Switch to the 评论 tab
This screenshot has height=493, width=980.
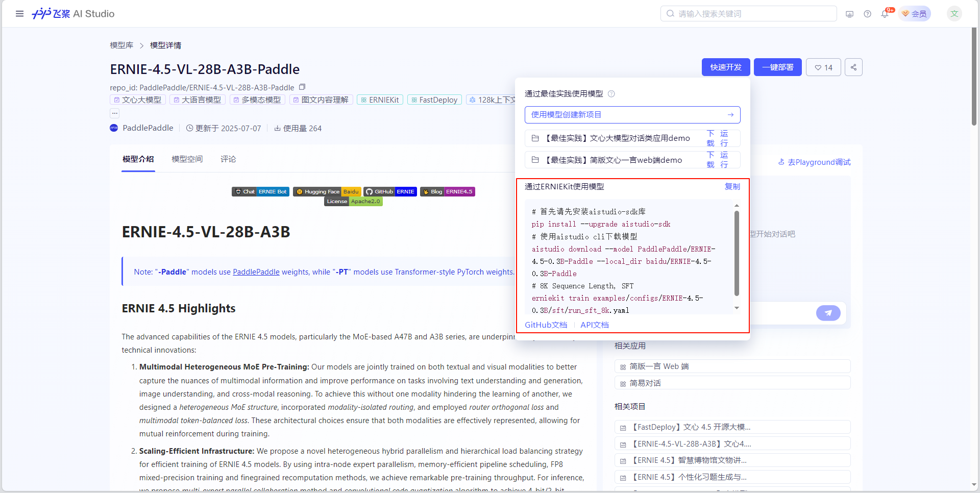click(x=228, y=159)
